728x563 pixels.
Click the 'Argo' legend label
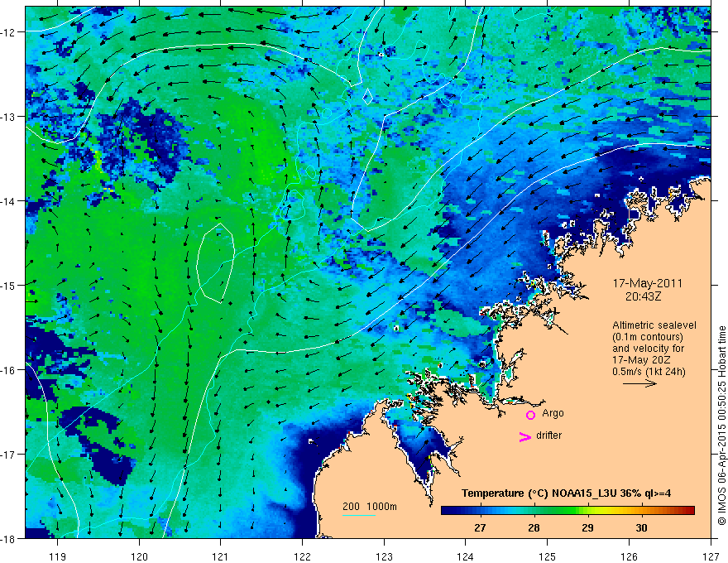tap(553, 413)
